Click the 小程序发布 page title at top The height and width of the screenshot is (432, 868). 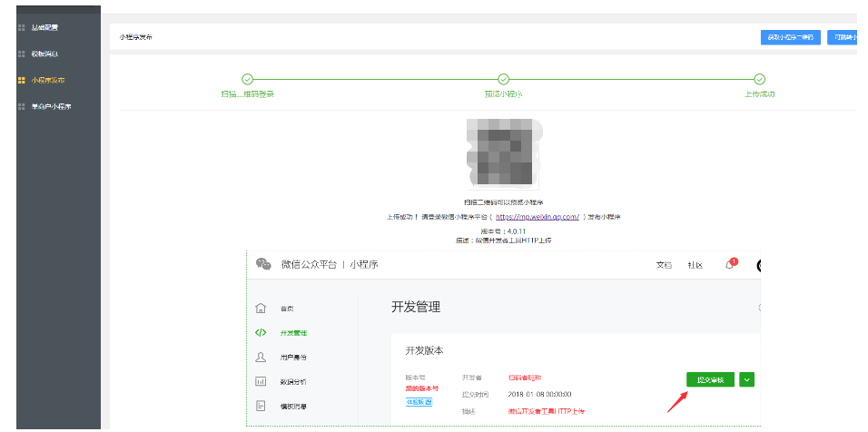[x=135, y=37]
